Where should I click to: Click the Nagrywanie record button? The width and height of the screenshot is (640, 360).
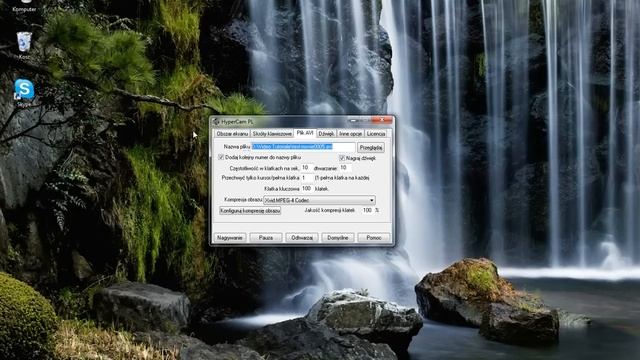230,238
